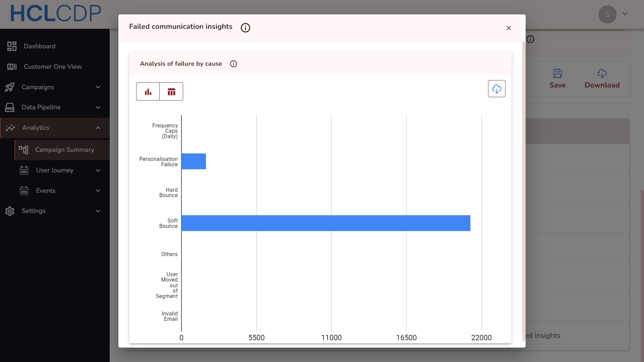
Task: Open the user avatar menu
Action: coord(607,14)
